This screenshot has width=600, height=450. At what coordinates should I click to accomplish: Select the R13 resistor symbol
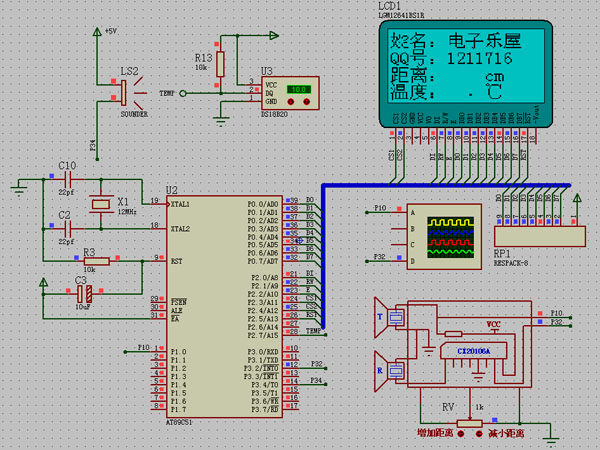click(x=220, y=65)
